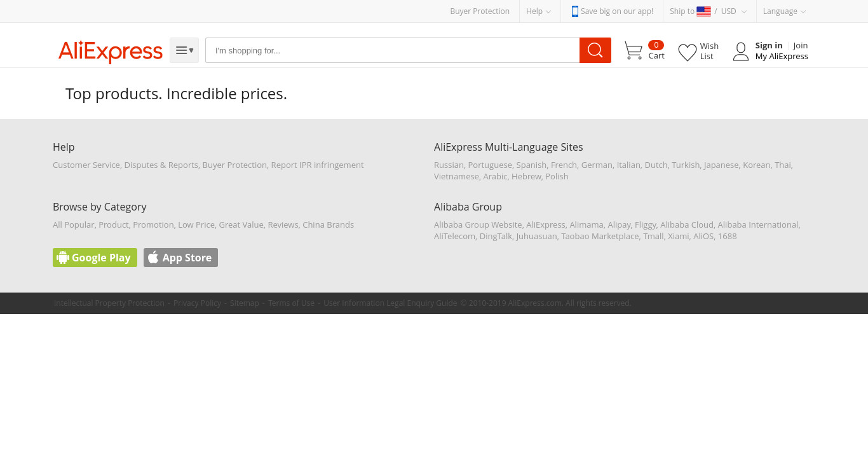Click the AliExpress logo

click(x=111, y=51)
